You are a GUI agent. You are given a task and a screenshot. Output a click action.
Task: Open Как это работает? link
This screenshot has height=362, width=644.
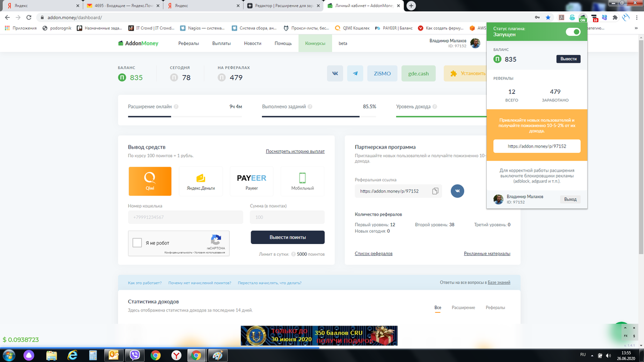coord(145,283)
